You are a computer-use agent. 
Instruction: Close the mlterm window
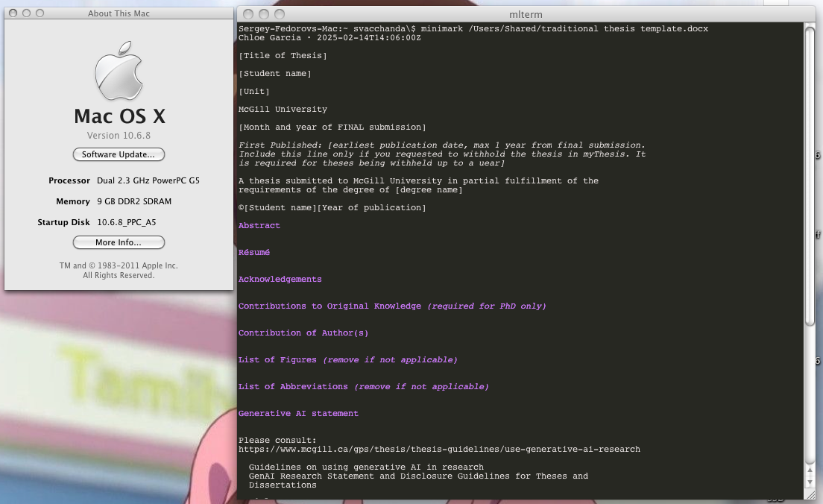(248, 14)
